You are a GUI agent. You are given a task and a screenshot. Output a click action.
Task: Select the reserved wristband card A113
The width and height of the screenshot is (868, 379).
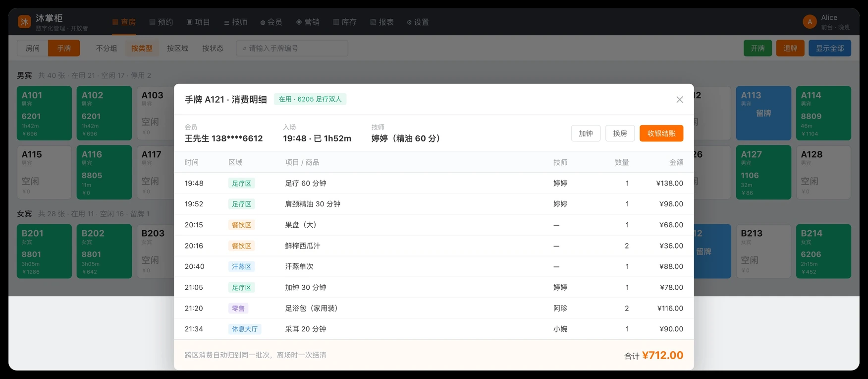coord(763,113)
